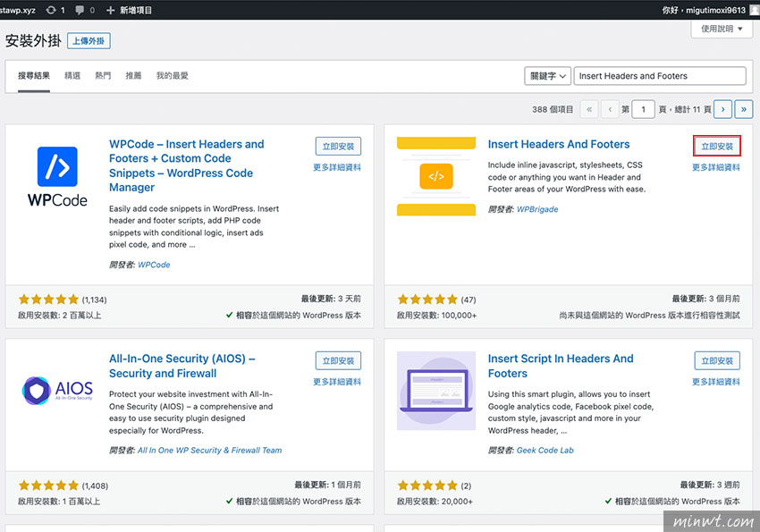
Task: Click the updates refresh icon in admin bar
Action: (x=51, y=10)
